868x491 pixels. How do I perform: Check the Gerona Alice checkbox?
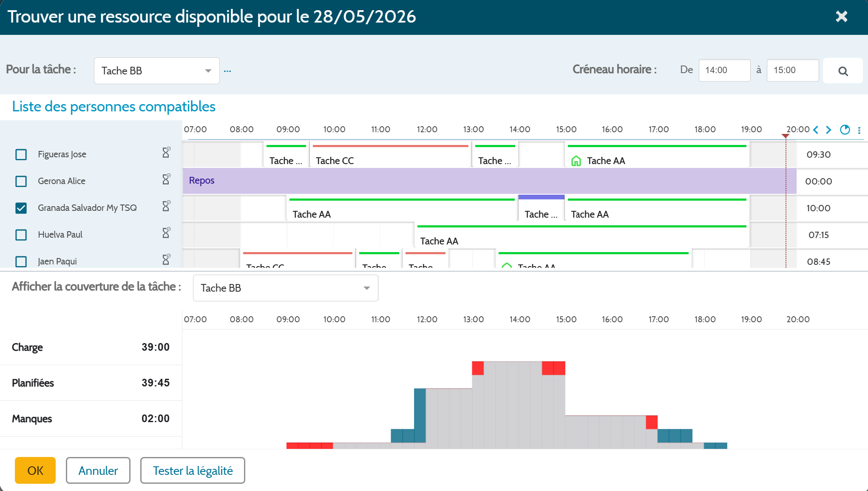pos(21,181)
